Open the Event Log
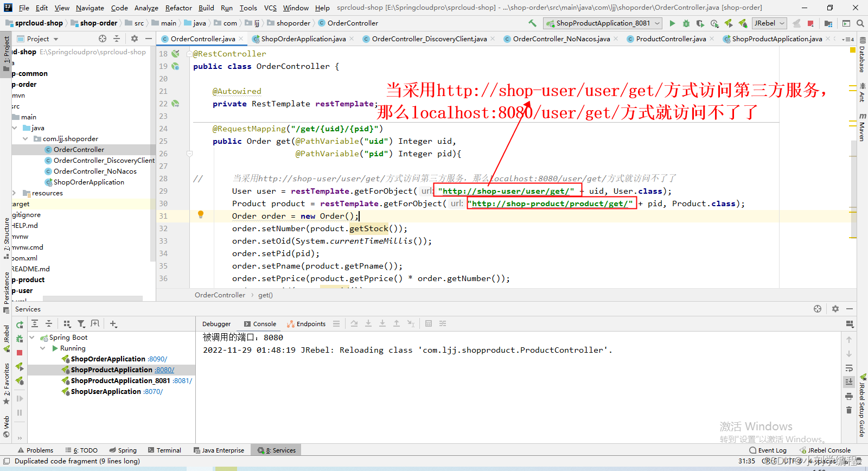Image resolution: width=868 pixels, height=471 pixels. (x=768, y=450)
